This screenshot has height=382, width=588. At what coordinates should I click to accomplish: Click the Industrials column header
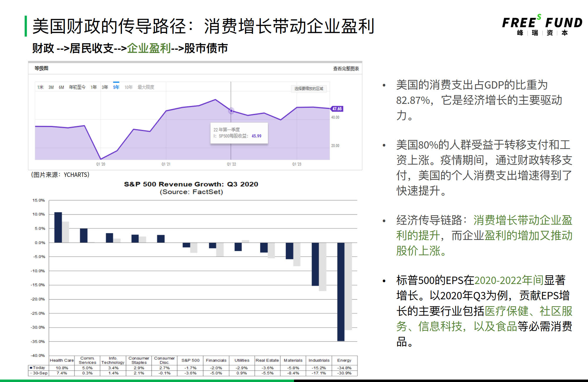319,360
